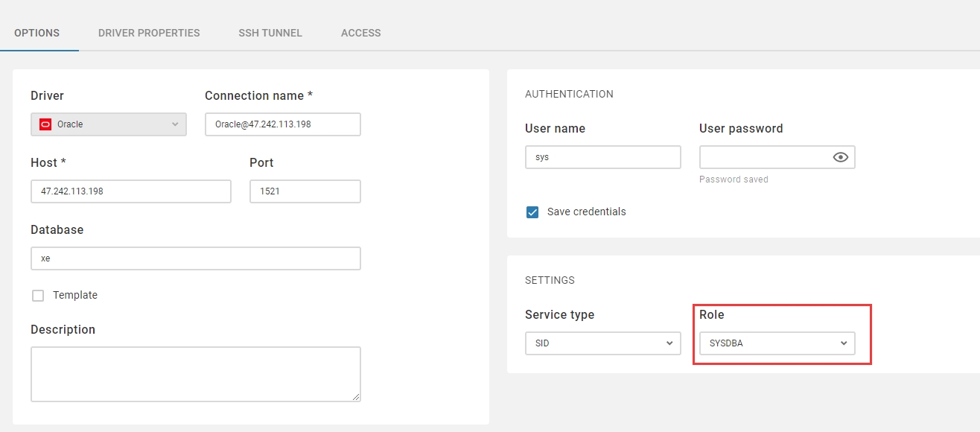Click the Oracle logo in Driver field
Image resolution: width=980 pixels, height=432 pixels.
point(45,124)
